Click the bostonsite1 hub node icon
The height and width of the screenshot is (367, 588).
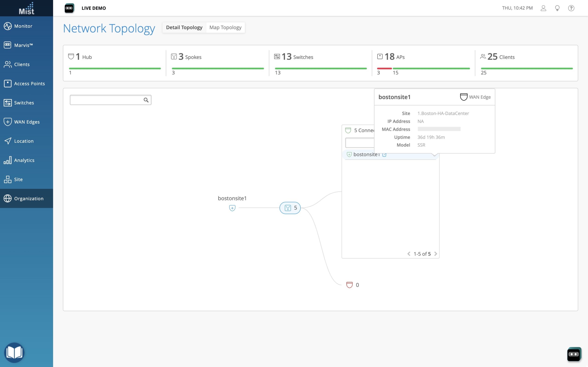(x=232, y=208)
